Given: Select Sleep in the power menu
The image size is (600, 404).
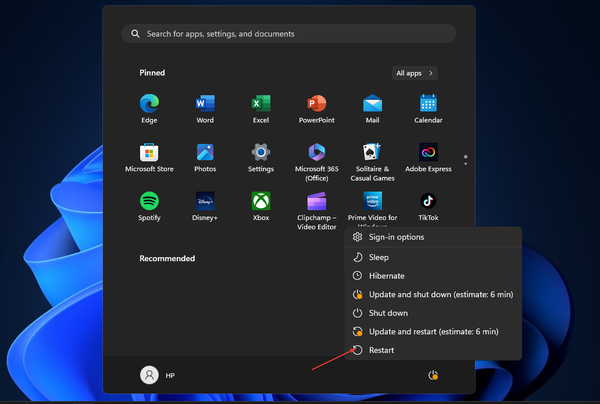Looking at the screenshot, I should click(433, 257).
